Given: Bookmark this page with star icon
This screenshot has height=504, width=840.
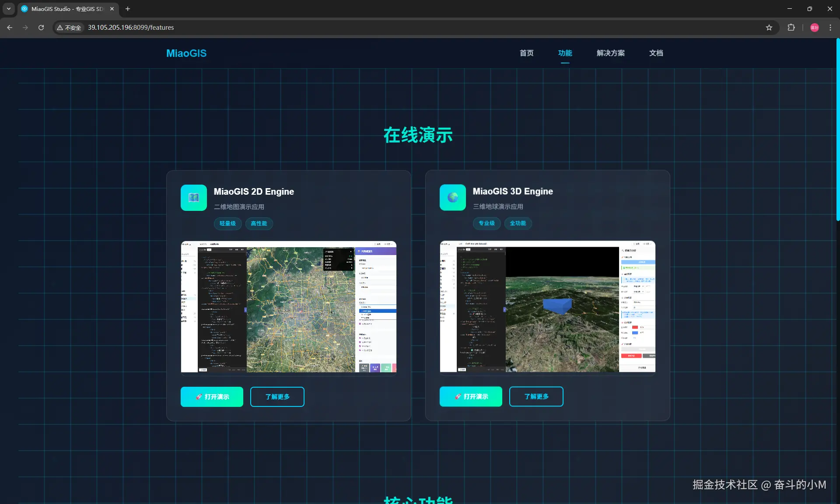Looking at the screenshot, I should click(x=769, y=28).
